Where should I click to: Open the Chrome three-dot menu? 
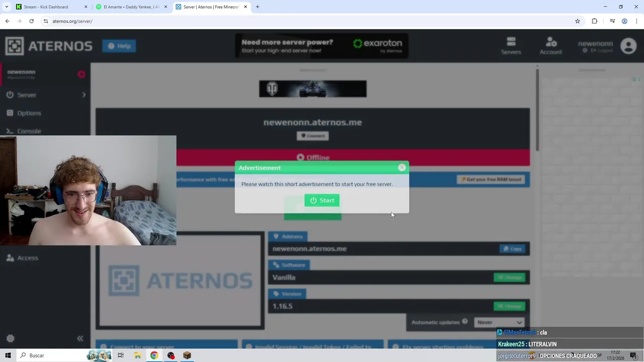pos(637,21)
